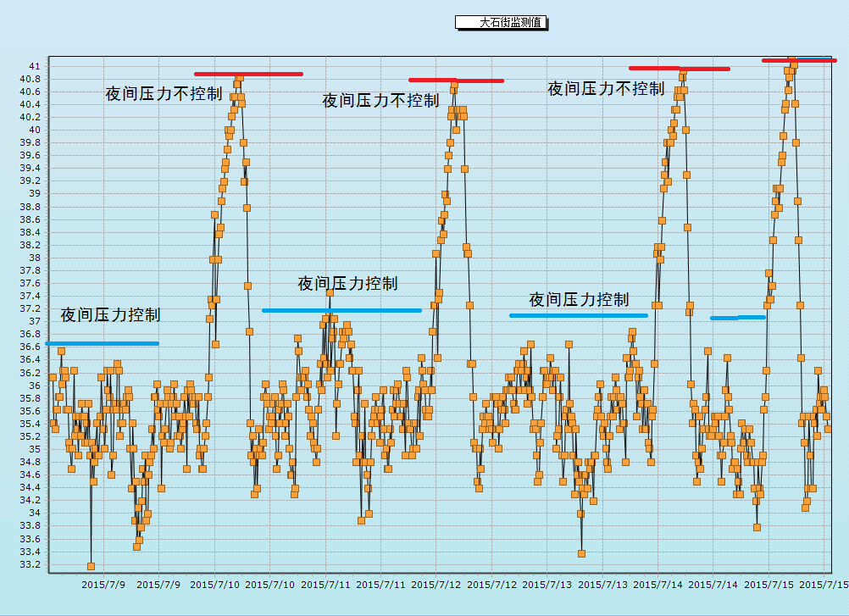Pick the y-axis label 34.4

31,487
